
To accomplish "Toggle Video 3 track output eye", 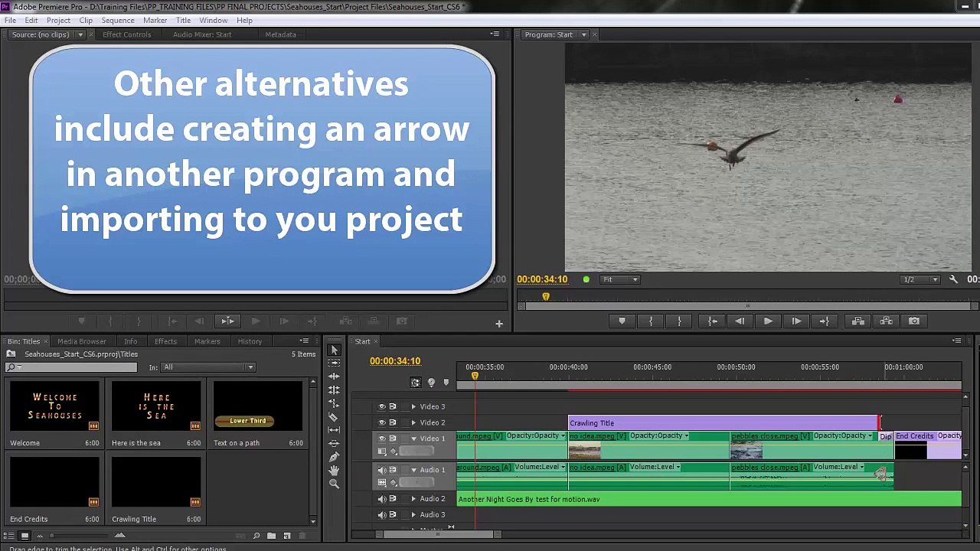I will pyautogui.click(x=382, y=406).
